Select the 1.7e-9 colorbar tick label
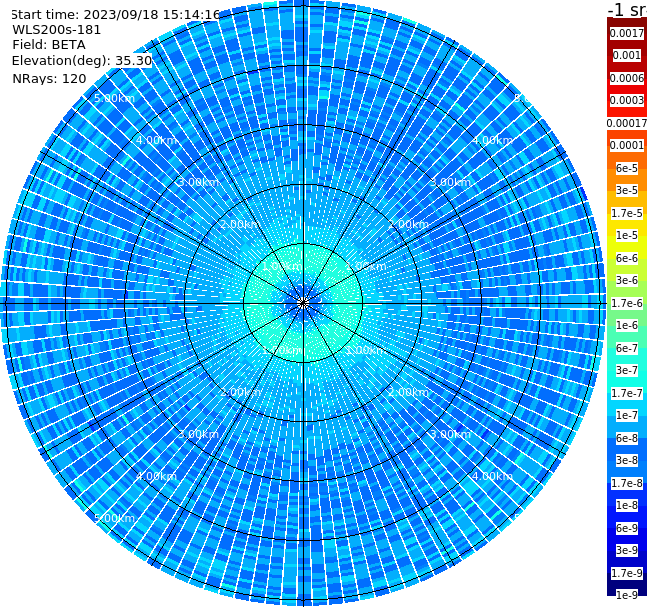Viewport: 647px width, 607px height. click(627, 573)
